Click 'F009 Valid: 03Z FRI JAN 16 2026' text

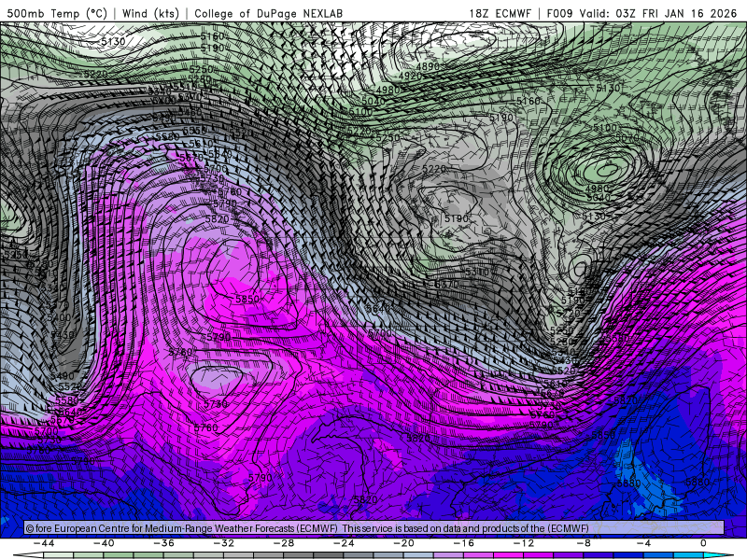[x=641, y=13]
